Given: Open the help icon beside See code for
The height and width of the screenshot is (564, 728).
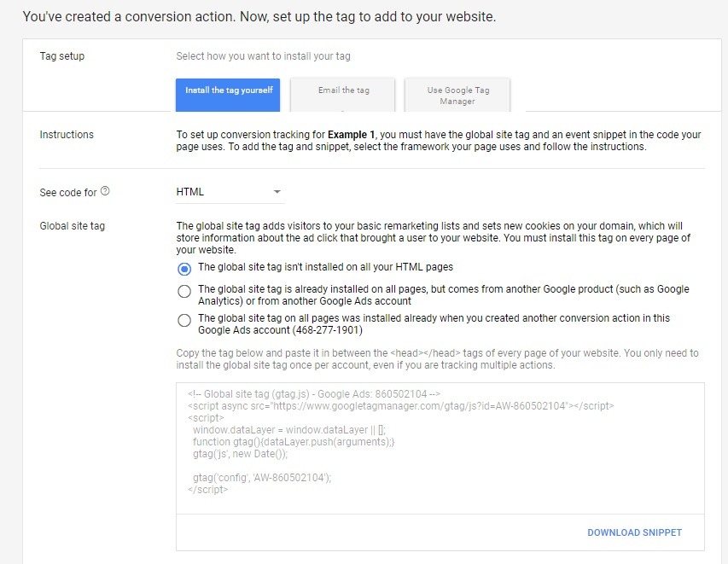Looking at the screenshot, I should [x=105, y=191].
